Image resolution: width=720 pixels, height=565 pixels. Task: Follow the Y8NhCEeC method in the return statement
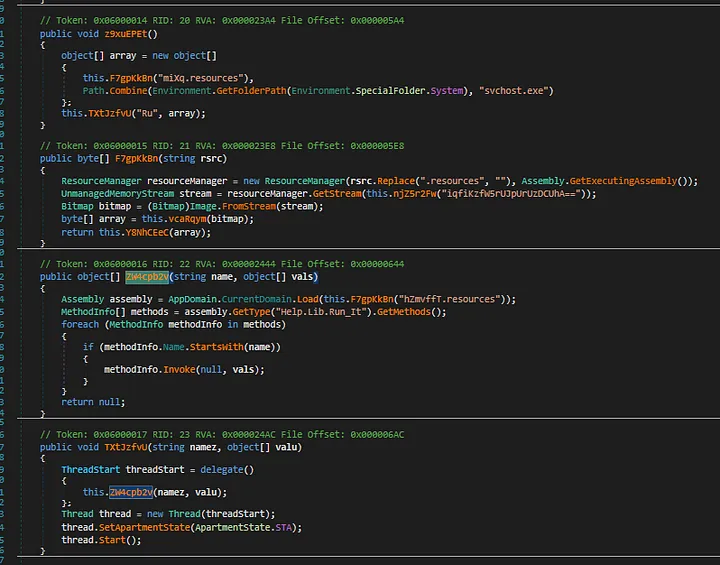pos(147,232)
